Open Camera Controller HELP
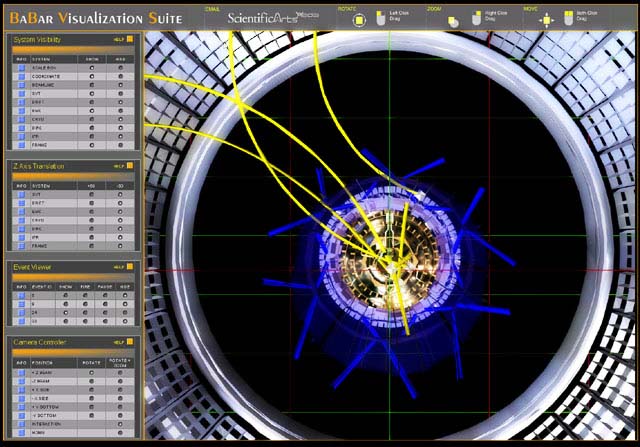The height and width of the screenshot is (447, 640). (119, 342)
